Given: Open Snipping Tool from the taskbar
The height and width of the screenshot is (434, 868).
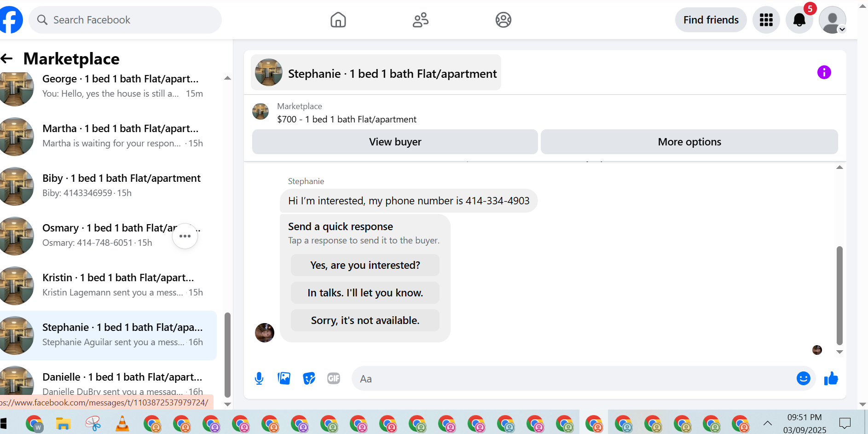Looking at the screenshot, I should [x=93, y=423].
